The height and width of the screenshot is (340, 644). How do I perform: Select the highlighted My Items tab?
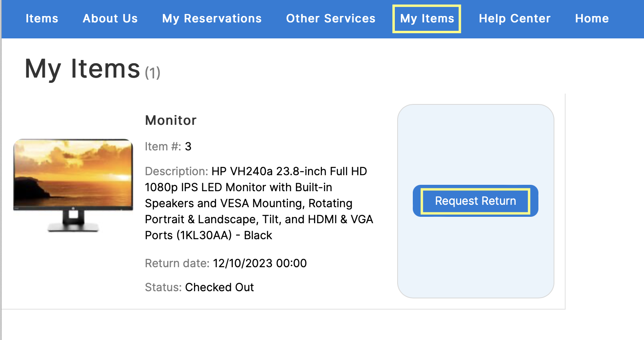[426, 18]
